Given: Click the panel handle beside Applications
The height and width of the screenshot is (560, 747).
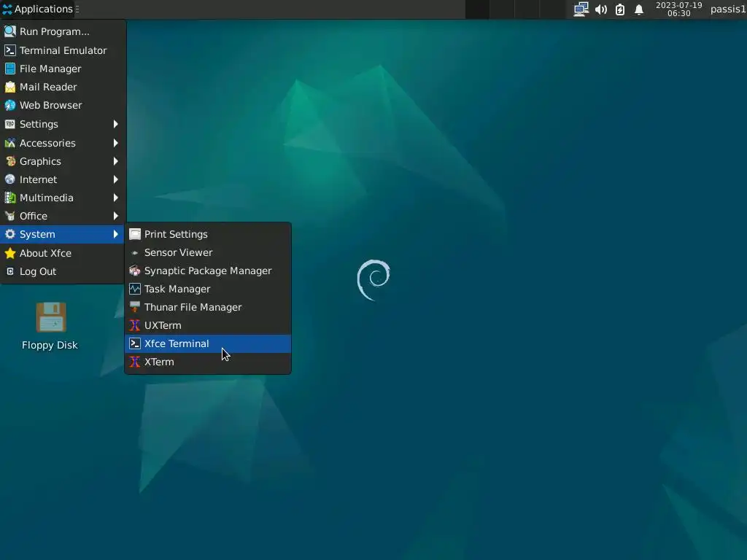Looking at the screenshot, I should 77,9.
